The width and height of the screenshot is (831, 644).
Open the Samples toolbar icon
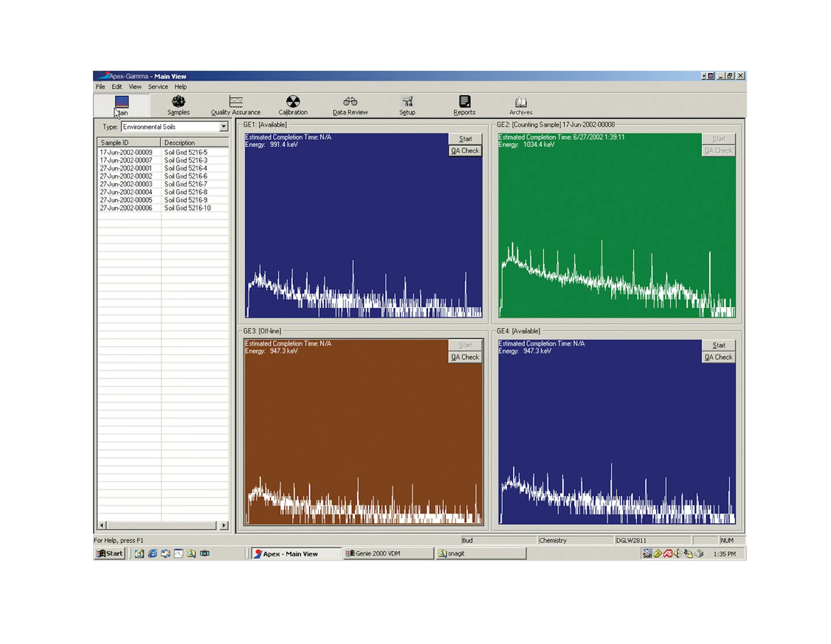point(178,105)
